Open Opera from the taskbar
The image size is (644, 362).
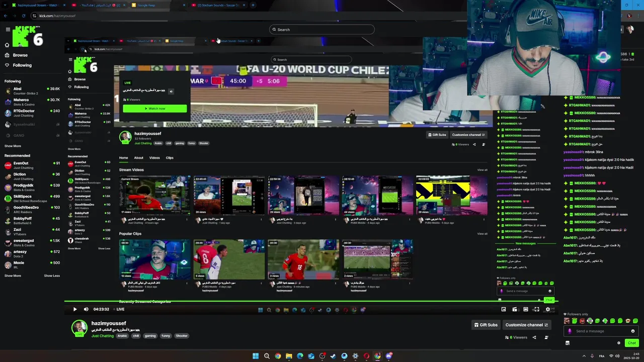coord(366,356)
